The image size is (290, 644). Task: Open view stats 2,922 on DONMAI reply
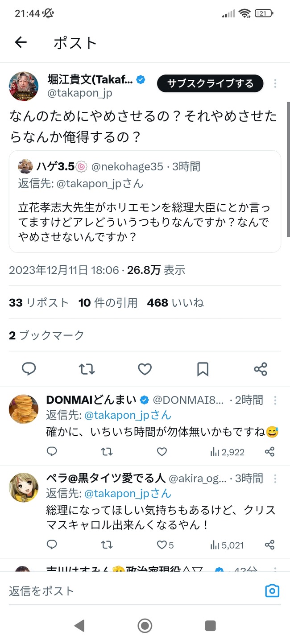227,452
